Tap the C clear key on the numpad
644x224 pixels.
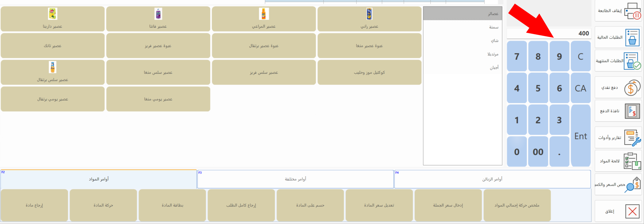tap(581, 57)
